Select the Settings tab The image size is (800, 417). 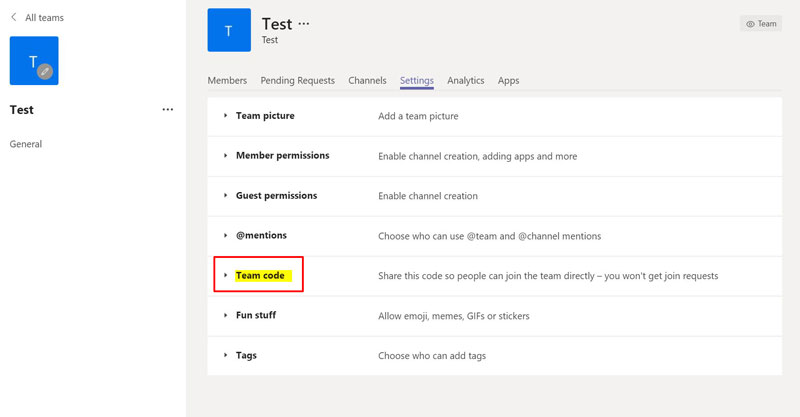click(417, 81)
